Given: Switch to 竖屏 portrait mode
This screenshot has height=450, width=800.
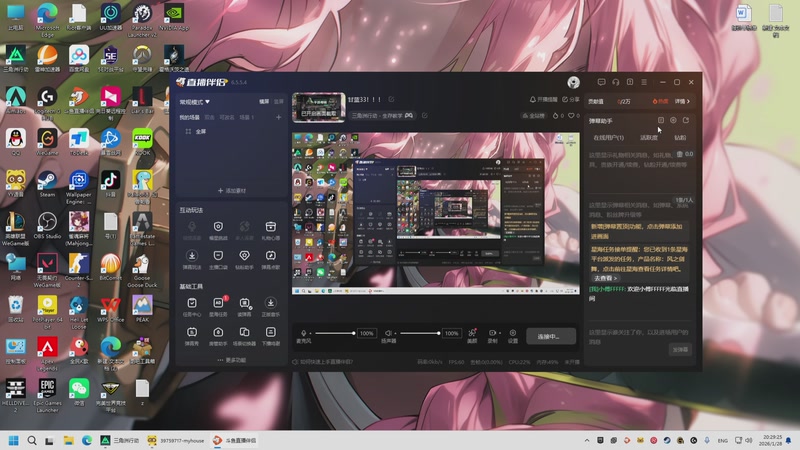Looking at the screenshot, I should click(x=279, y=102).
